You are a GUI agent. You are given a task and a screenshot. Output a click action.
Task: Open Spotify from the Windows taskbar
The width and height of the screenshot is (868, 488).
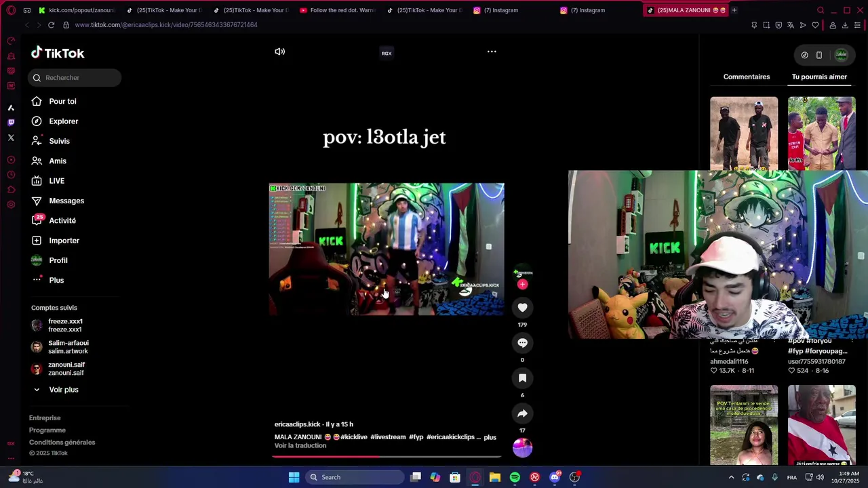(515, 477)
